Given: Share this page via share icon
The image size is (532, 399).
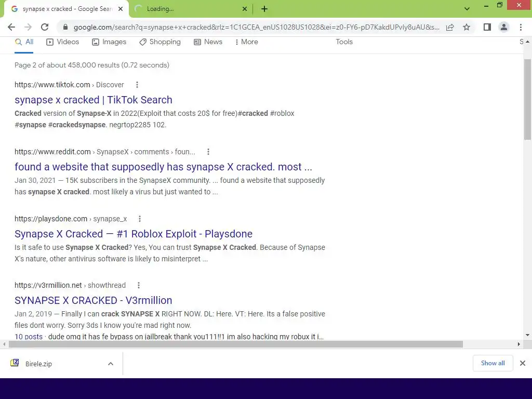Looking at the screenshot, I should 450,27.
